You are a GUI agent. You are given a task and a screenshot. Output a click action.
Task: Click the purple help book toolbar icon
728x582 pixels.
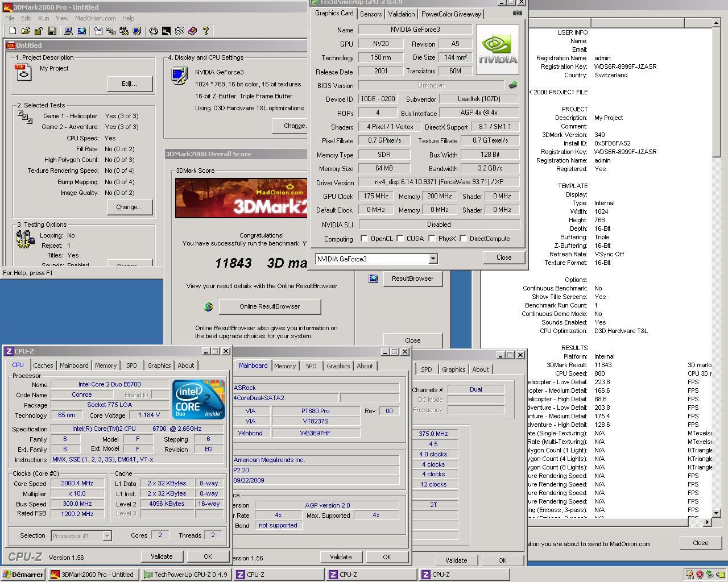coord(192,31)
